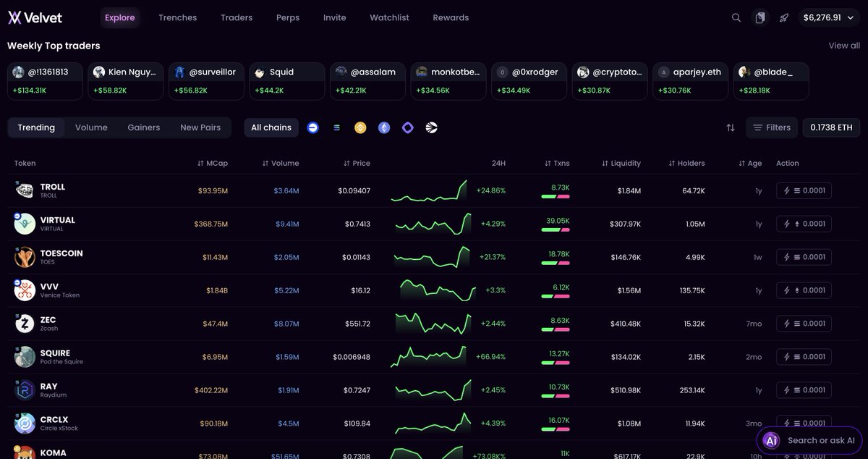Viewport: 868px width, 459px height.
Task: Click View all top traders link
Action: 844,46
